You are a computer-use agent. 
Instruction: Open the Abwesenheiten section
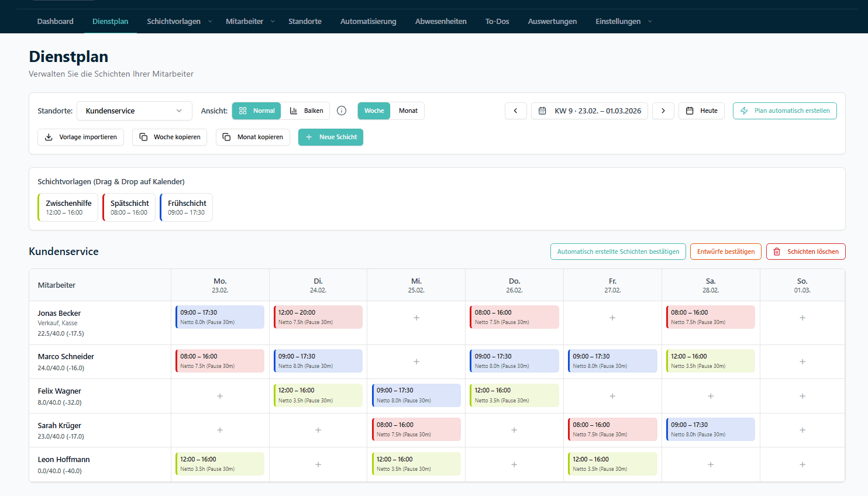point(440,21)
